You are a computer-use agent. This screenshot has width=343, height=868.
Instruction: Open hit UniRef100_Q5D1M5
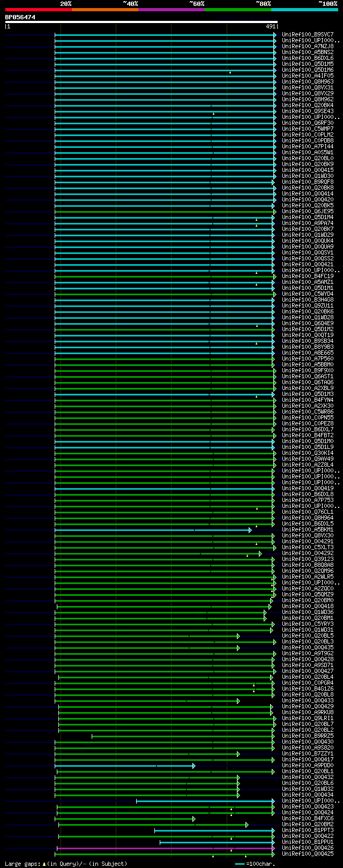pos(308,64)
